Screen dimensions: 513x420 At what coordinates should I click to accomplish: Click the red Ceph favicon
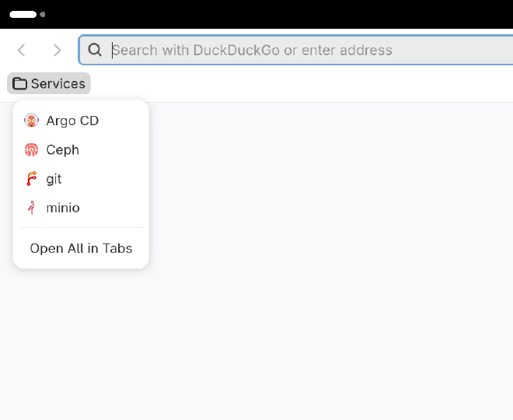[x=31, y=150]
